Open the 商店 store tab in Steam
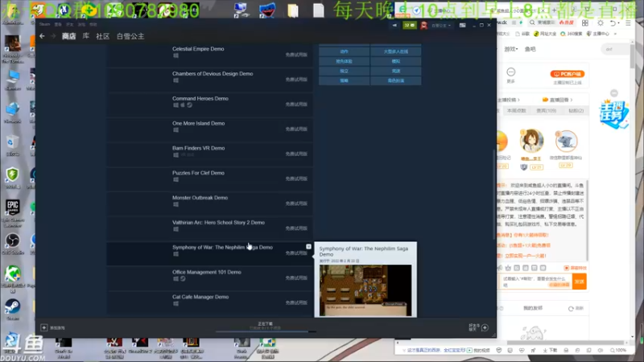Image resolution: width=644 pixels, height=362 pixels. coord(68,36)
